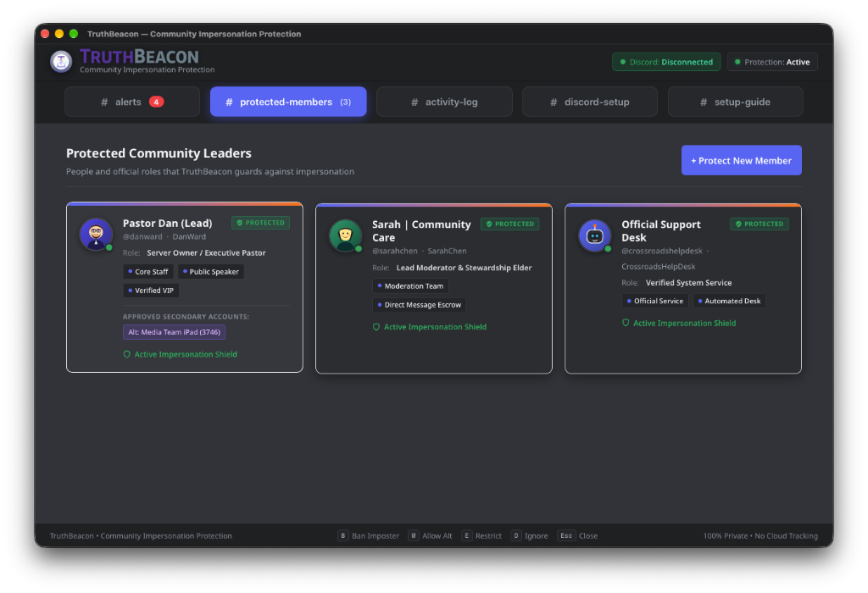Click the Protection: Active status pill
The image size is (868, 593).
(x=772, y=62)
